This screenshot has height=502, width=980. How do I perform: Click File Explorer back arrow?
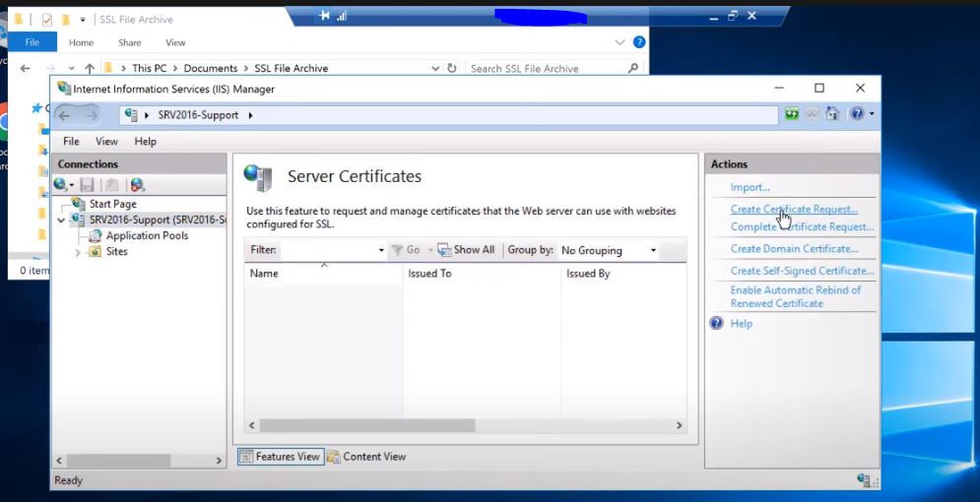25,68
